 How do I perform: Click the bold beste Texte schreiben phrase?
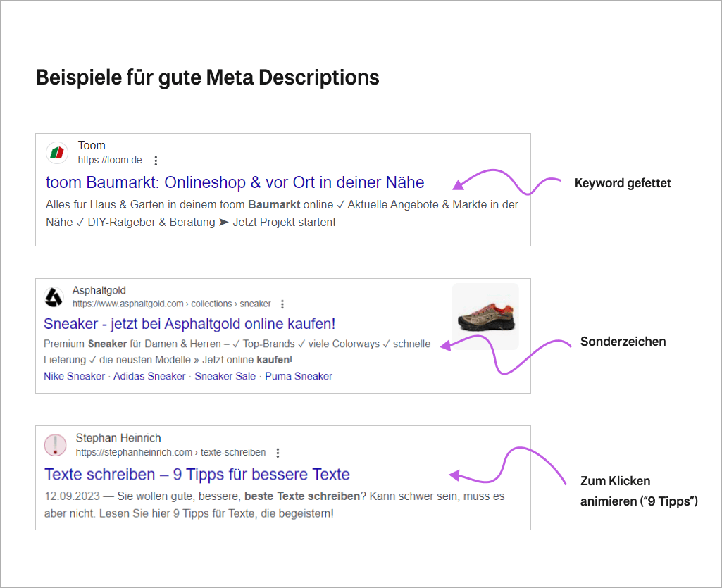pyautogui.click(x=302, y=496)
